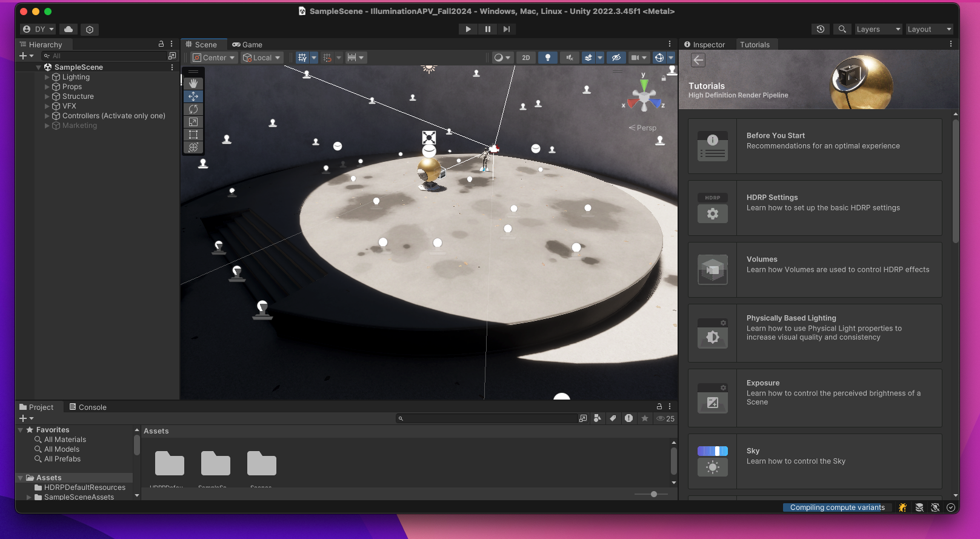The height and width of the screenshot is (539, 980).
Task: Click the scene orientation gizmo cube
Action: (x=644, y=97)
